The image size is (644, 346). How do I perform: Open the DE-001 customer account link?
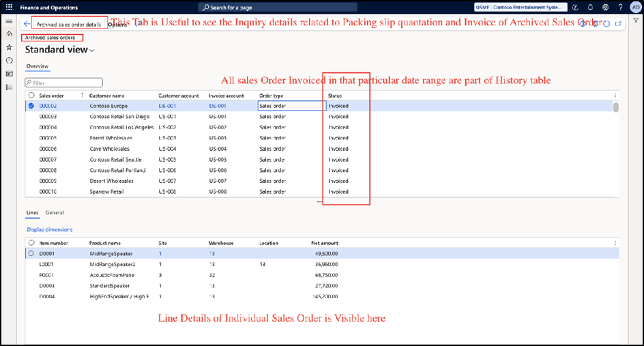tap(167, 106)
